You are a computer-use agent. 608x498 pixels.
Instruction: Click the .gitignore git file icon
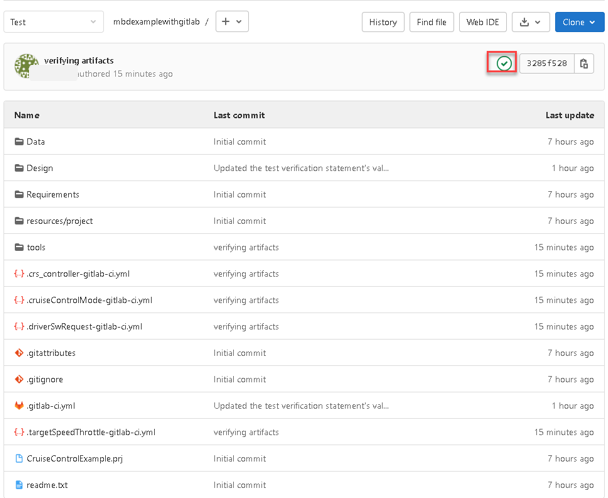click(x=19, y=380)
